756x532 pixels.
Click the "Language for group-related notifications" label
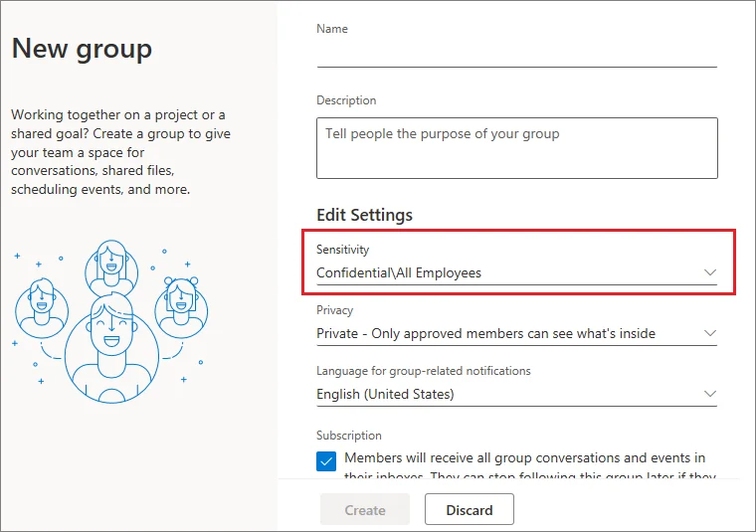pos(424,371)
